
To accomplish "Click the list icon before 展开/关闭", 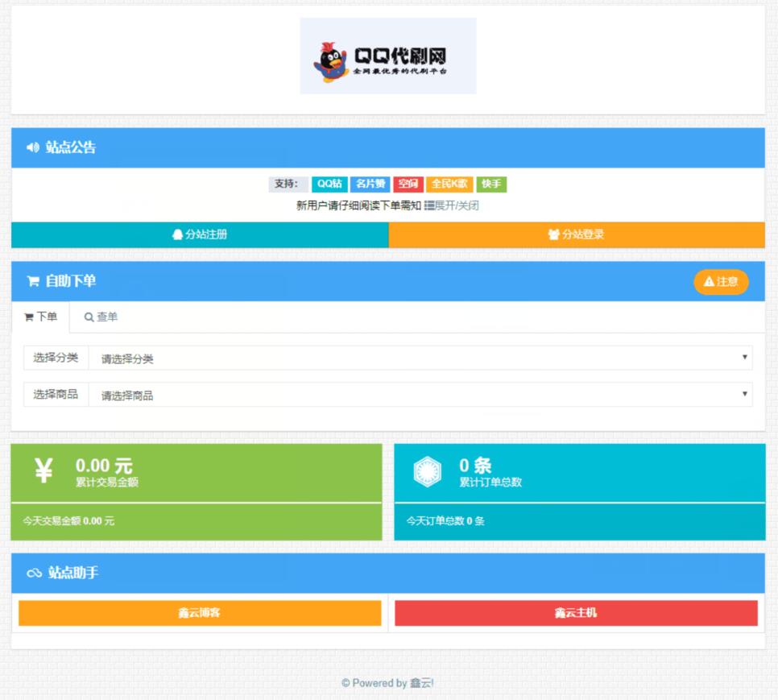I will coord(429,205).
